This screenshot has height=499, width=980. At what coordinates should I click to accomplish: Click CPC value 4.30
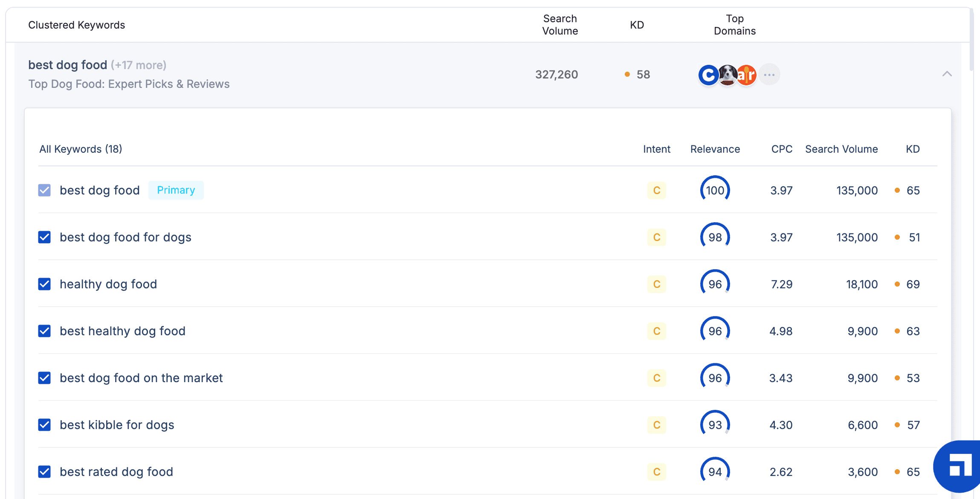(x=781, y=425)
